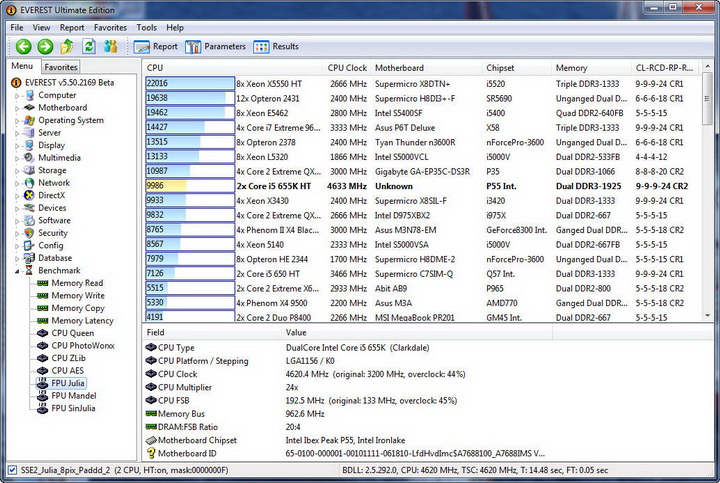The width and height of the screenshot is (720, 483).
Task: Select the Menu tab
Action: coord(22,66)
